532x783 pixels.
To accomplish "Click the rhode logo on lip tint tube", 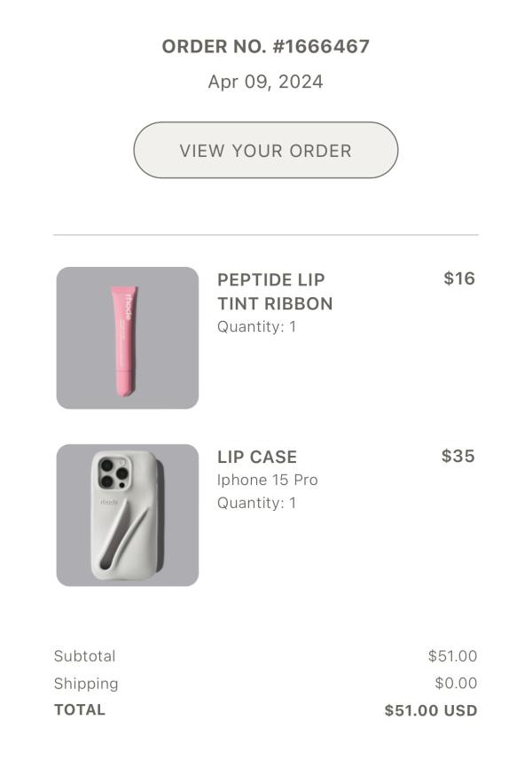I will click(129, 307).
